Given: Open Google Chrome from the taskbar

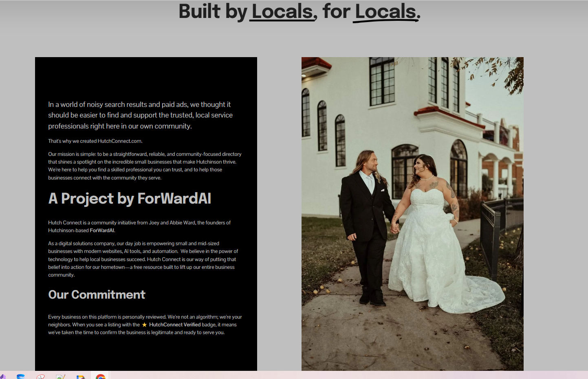Looking at the screenshot, I should coord(100,377).
